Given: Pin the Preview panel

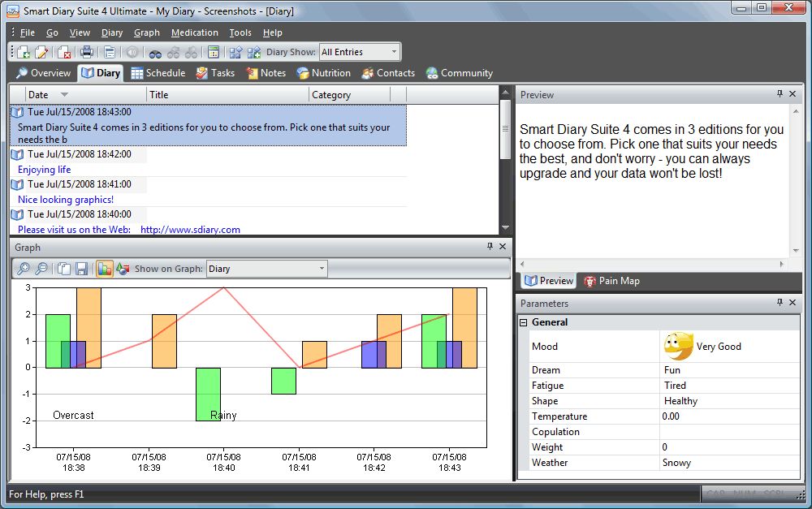Looking at the screenshot, I should pos(780,94).
